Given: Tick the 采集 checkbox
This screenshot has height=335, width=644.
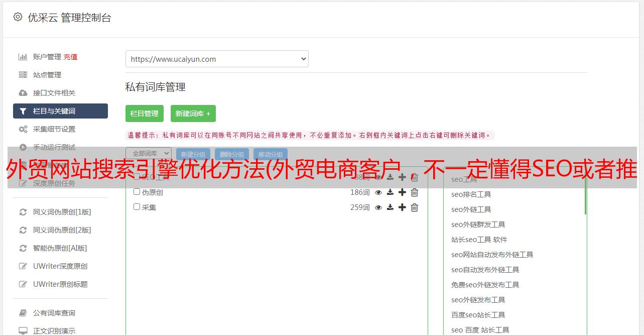Looking at the screenshot, I should point(137,207).
